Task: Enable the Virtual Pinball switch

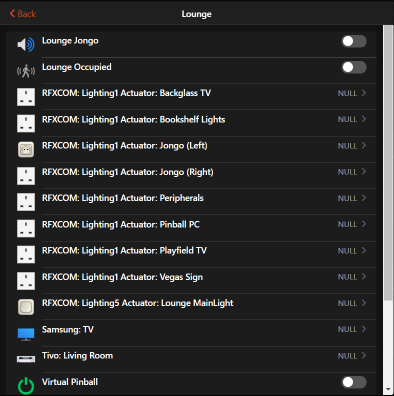Action: pyautogui.click(x=354, y=382)
